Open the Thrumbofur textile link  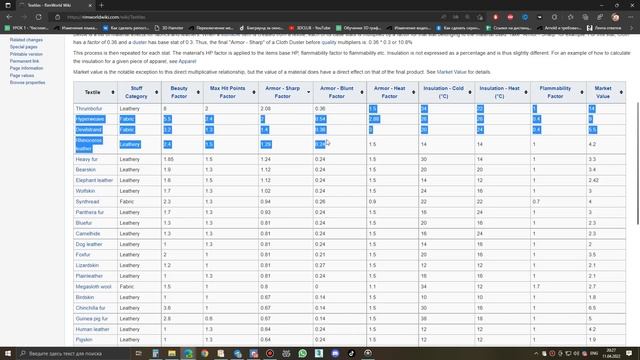point(89,109)
